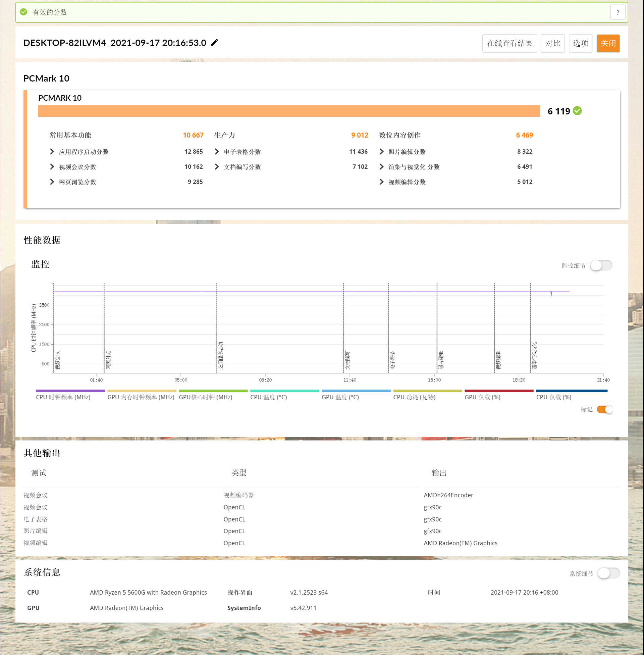
Task: Click the 类型 column header
Action: pyautogui.click(x=239, y=473)
